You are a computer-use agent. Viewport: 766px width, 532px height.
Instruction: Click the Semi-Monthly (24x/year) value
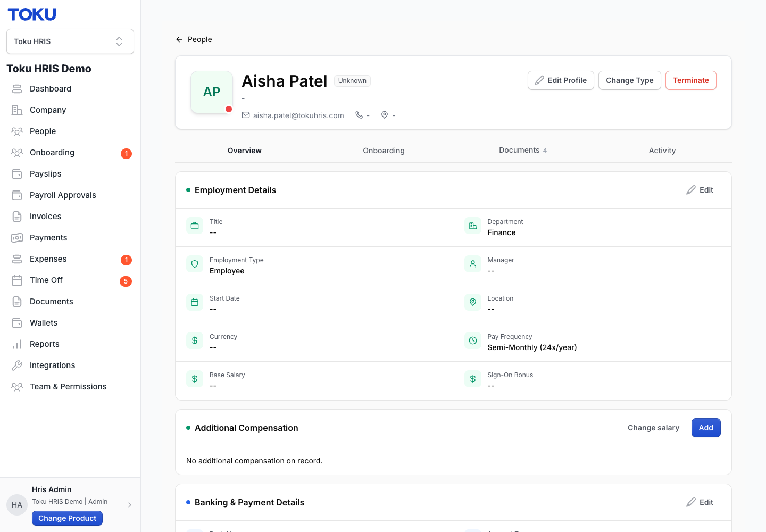pos(532,347)
